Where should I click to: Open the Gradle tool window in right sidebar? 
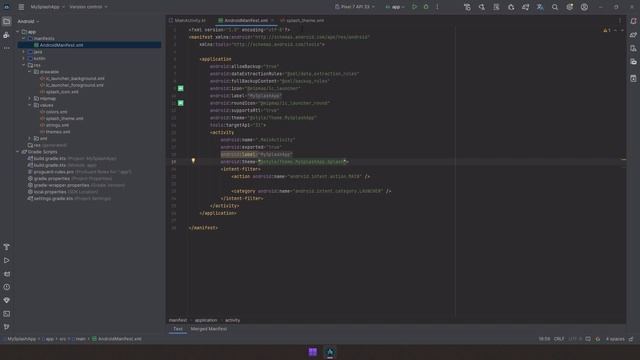pos(633,35)
